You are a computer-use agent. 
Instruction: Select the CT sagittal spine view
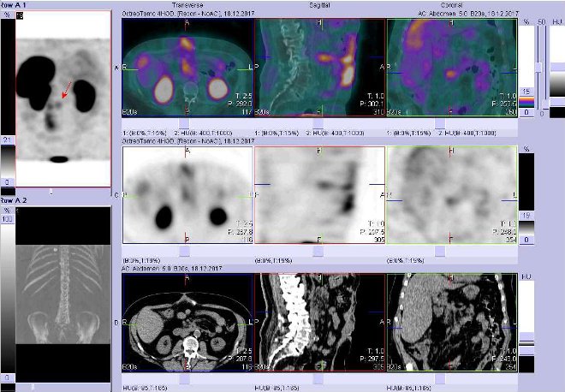click(x=320, y=322)
